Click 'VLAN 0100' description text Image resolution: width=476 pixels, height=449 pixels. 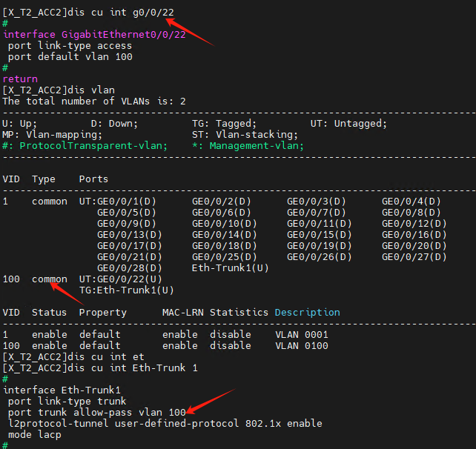pyautogui.click(x=302, y=346)
